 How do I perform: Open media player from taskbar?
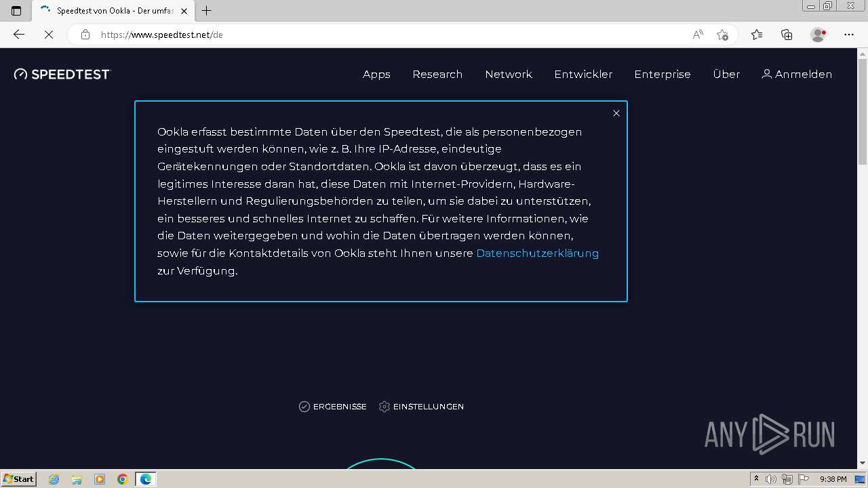click(x=100, y=479)
